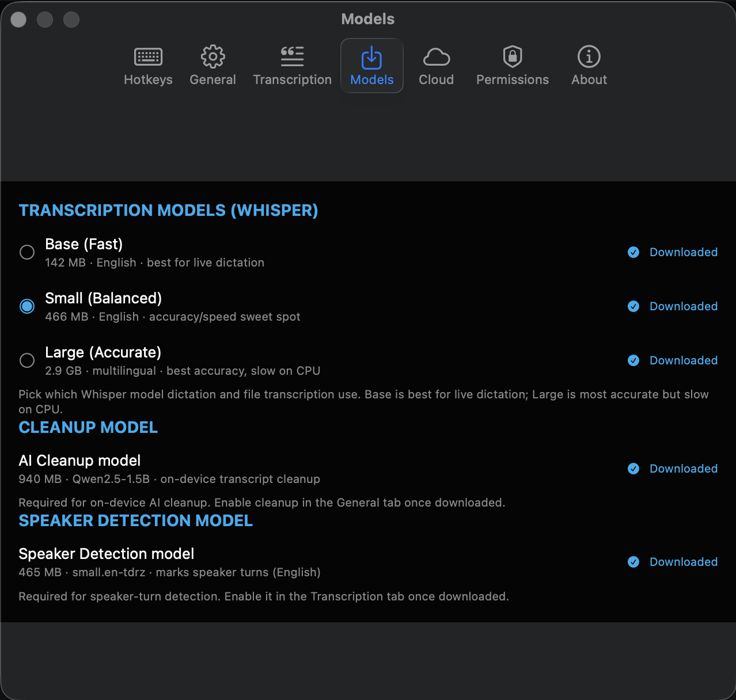Click the Models window title text
Image resolution: width=736 pixels, height=700 pixels.
pos(368,19)
